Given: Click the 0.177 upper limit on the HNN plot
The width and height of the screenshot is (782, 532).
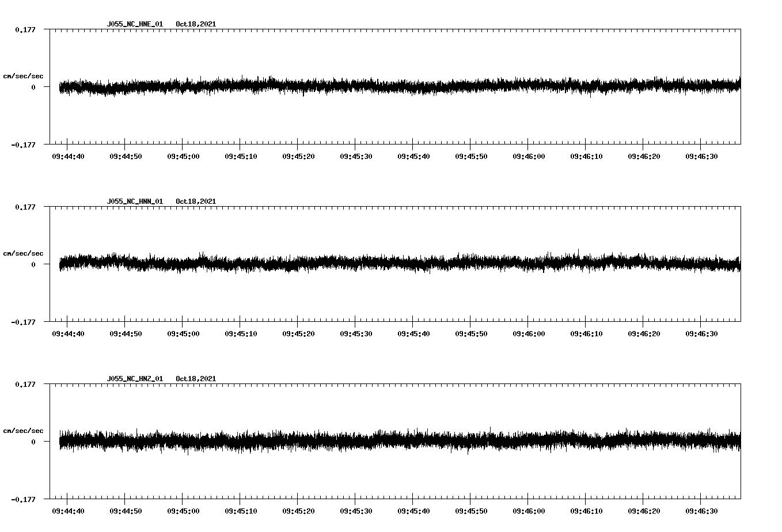Looking at the screenshot, I should (x=25, y=207).
